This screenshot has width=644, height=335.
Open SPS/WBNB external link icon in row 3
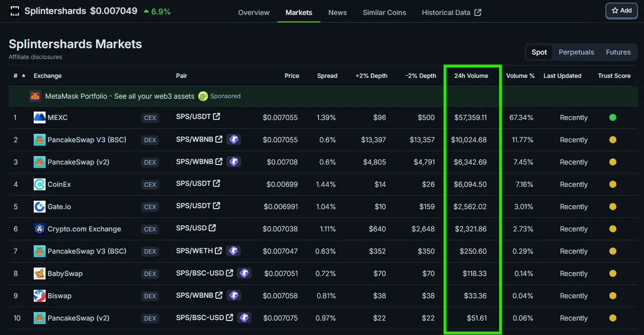click(219, 161)
